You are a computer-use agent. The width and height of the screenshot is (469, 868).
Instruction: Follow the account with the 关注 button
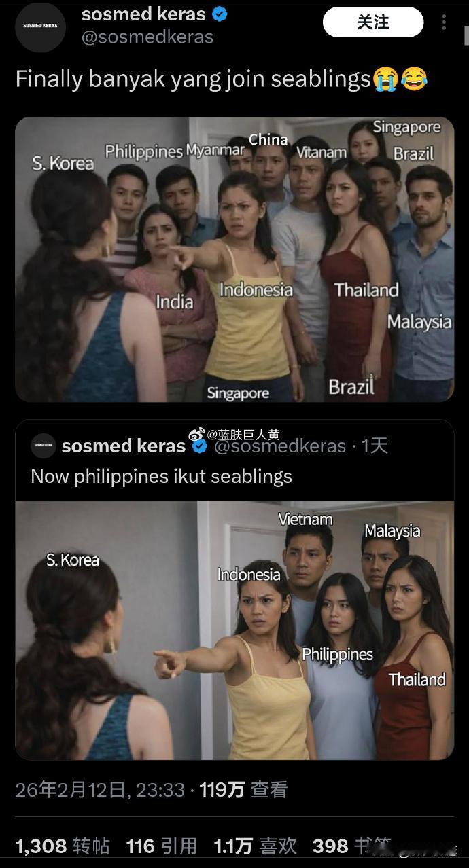click(373, 22)
